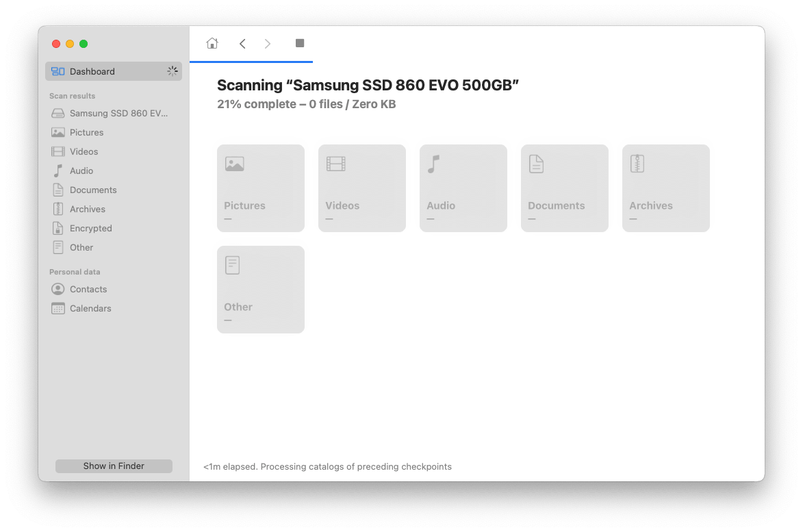Click the Scan results section header
The height and width of the screenshot is (532, 803).
click(x=72, y=96)
